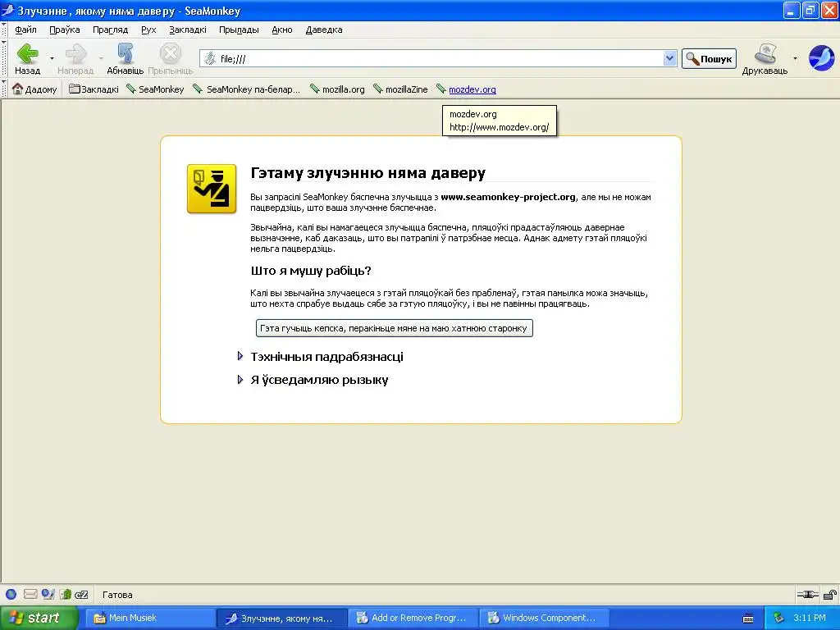
Task: Open the Файл menu
Action: click(x=25, y=30)
